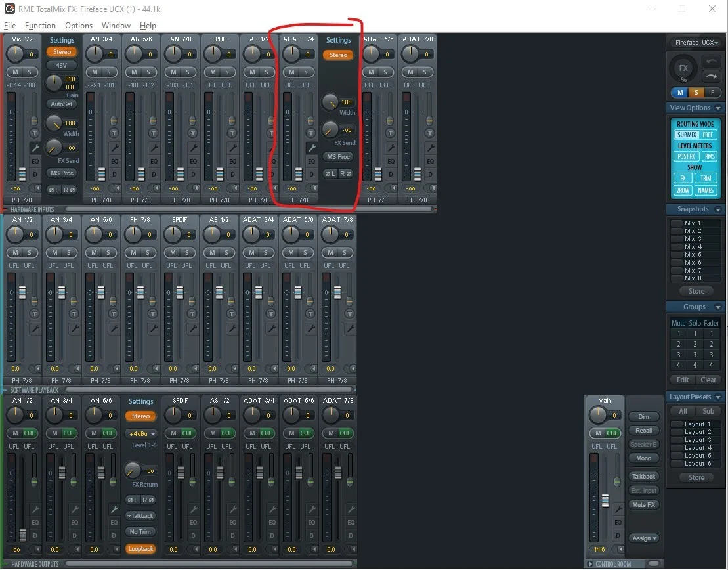Click fader of hardware input Mic 1/2
This screenshot has width=728, height=570.
(22, 174)
